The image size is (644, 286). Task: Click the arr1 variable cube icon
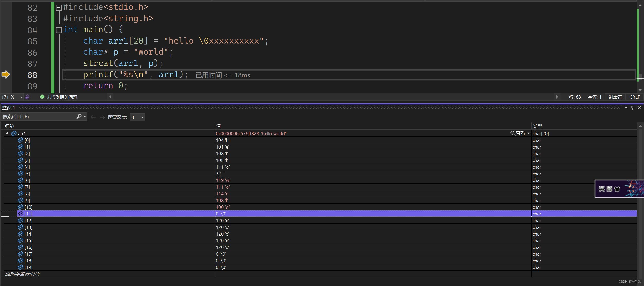(14, 133)
